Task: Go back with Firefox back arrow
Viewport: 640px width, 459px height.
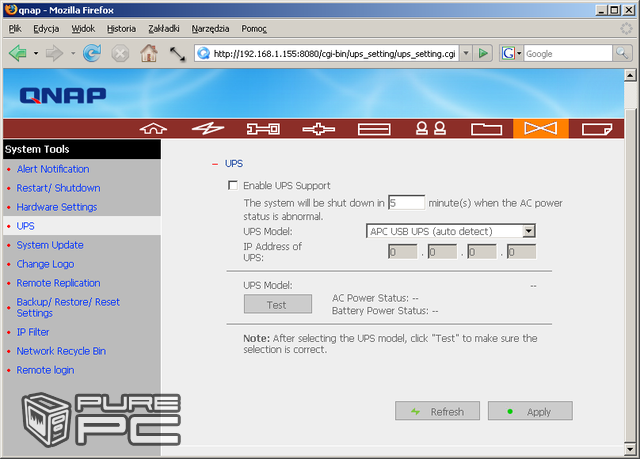Action: [x=18, y=53]
